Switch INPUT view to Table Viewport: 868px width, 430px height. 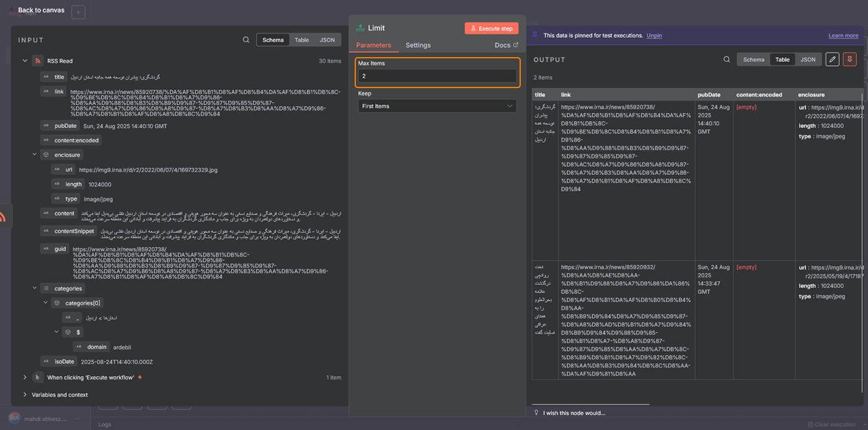pyautogui.click(x=301, y=40)
